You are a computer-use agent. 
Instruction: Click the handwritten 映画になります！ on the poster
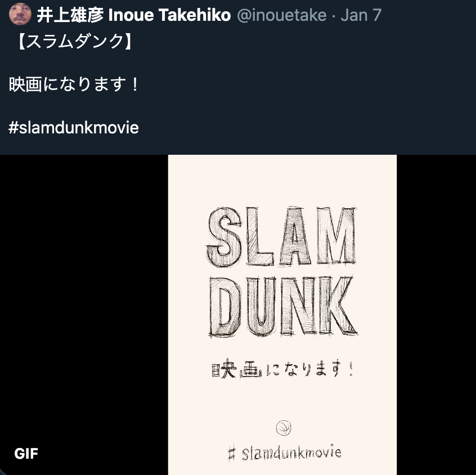282,369
